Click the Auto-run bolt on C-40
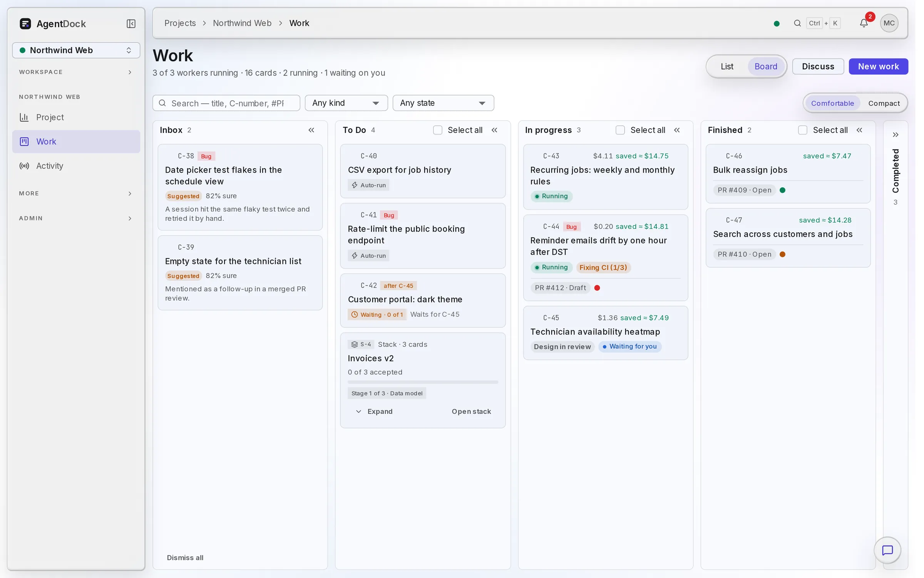The image size is (924, 578). tap(355, 185)
